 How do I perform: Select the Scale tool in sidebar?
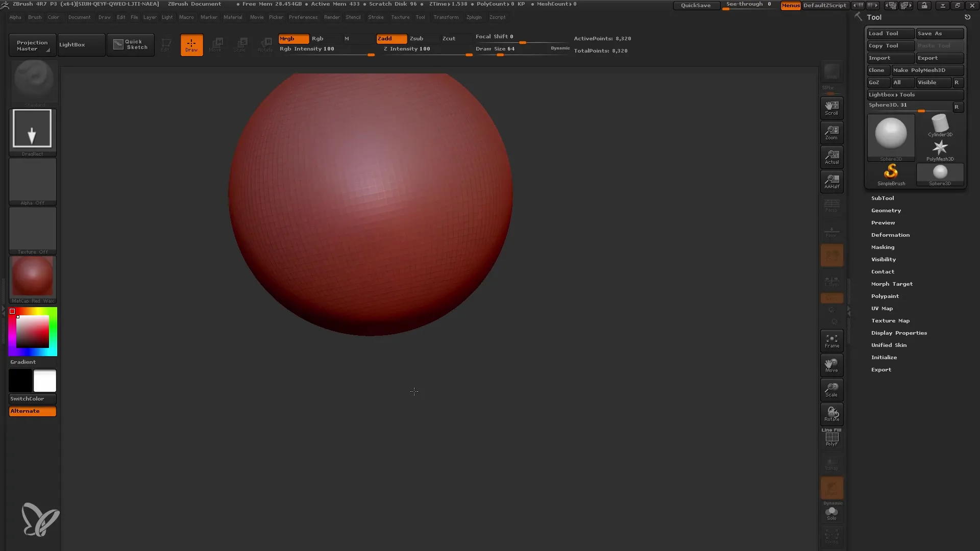click(x=832, y=390)
